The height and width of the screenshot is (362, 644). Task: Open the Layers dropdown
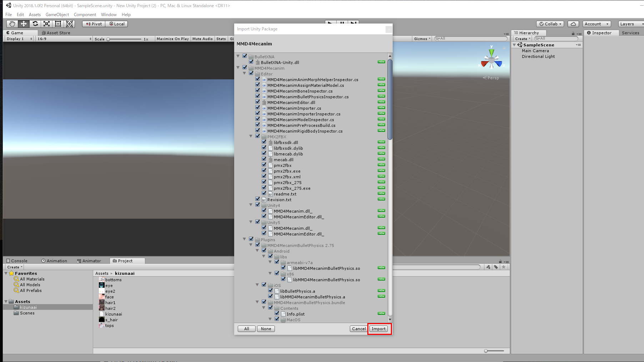coord(631,24)
